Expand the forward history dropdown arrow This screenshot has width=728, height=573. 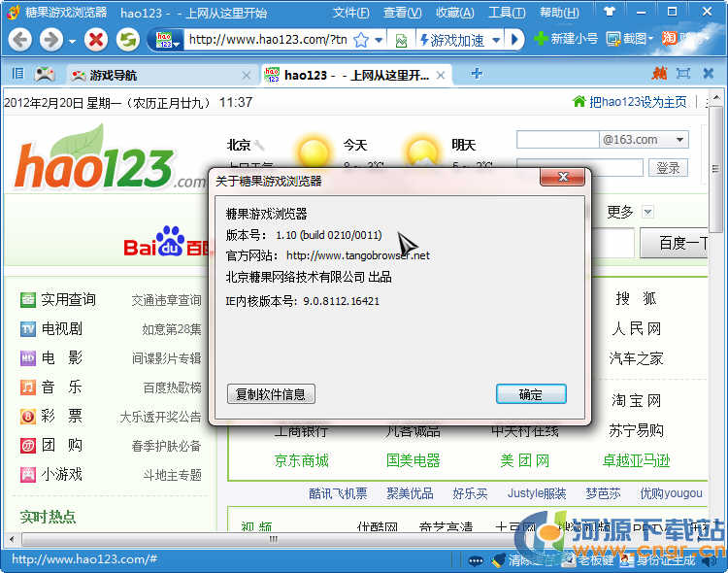72,42
